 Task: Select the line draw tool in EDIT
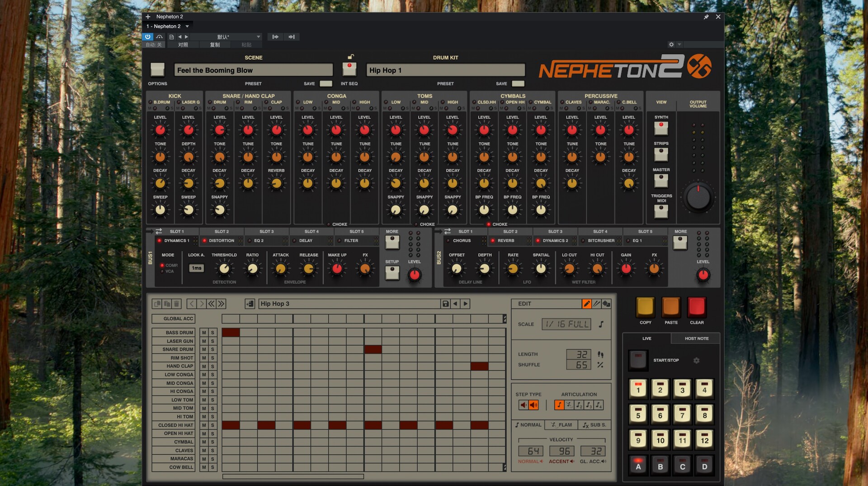596,304
